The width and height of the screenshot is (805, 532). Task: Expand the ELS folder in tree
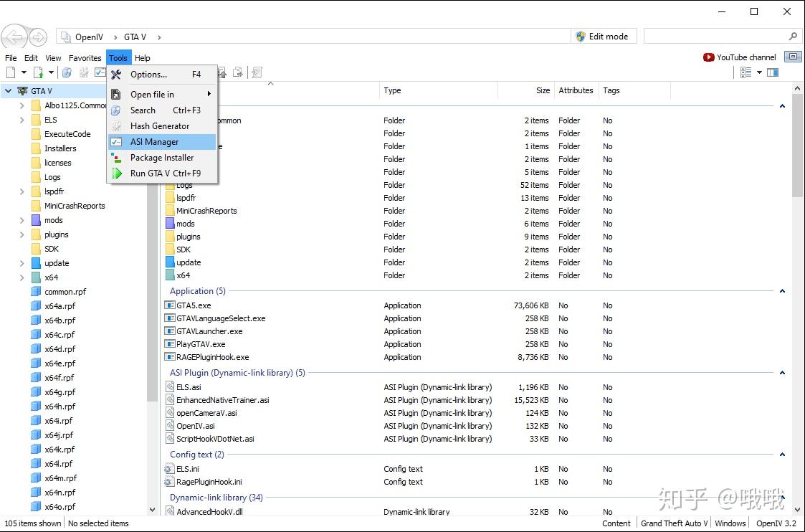pos(22,120)
